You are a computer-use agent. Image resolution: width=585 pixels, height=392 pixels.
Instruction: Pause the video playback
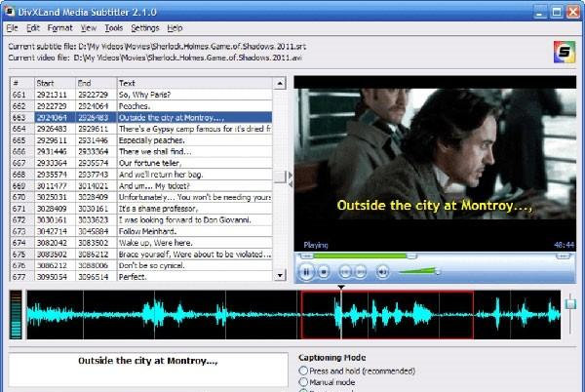[x=307, y=270]
